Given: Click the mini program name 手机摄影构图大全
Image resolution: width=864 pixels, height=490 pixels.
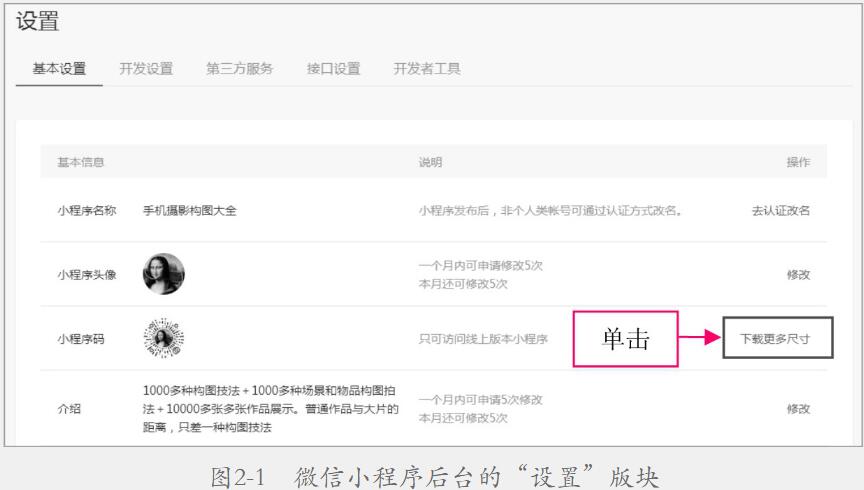Looking at the screenshot, I should coord(190,210).
